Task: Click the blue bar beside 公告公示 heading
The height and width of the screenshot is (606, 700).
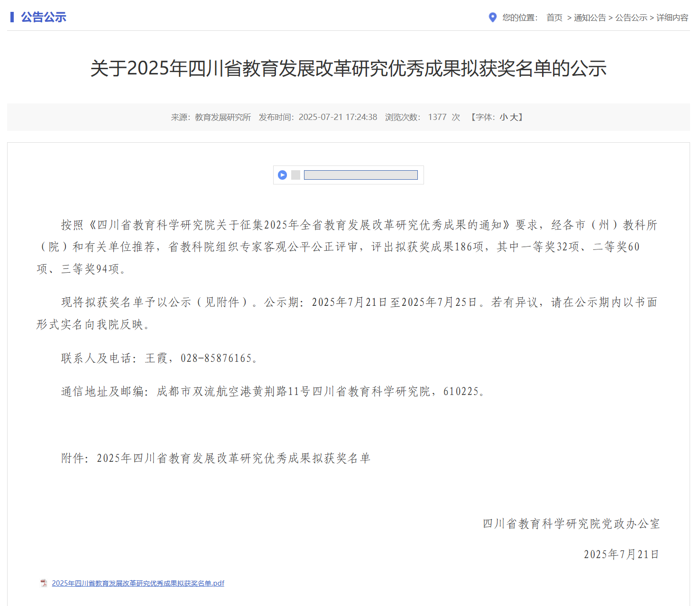Action: point(12,17)
